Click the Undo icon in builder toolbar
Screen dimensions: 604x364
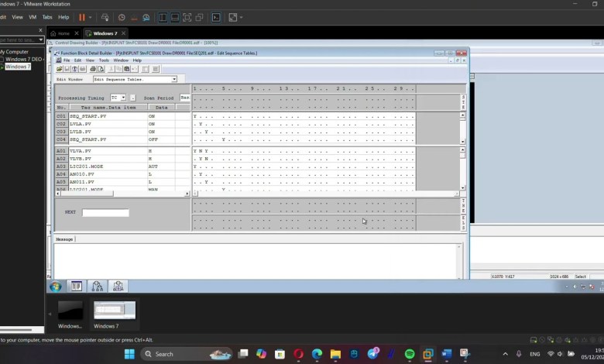(135, 69)
